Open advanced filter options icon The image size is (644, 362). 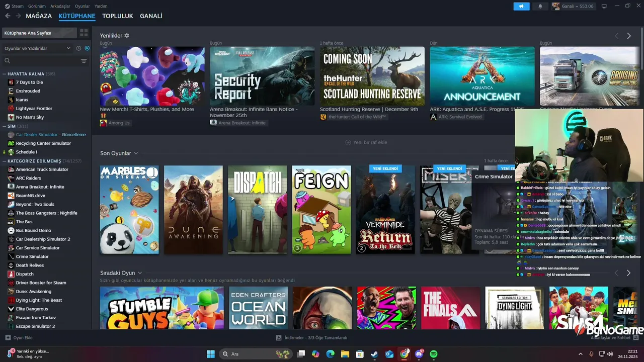(84, 61)
